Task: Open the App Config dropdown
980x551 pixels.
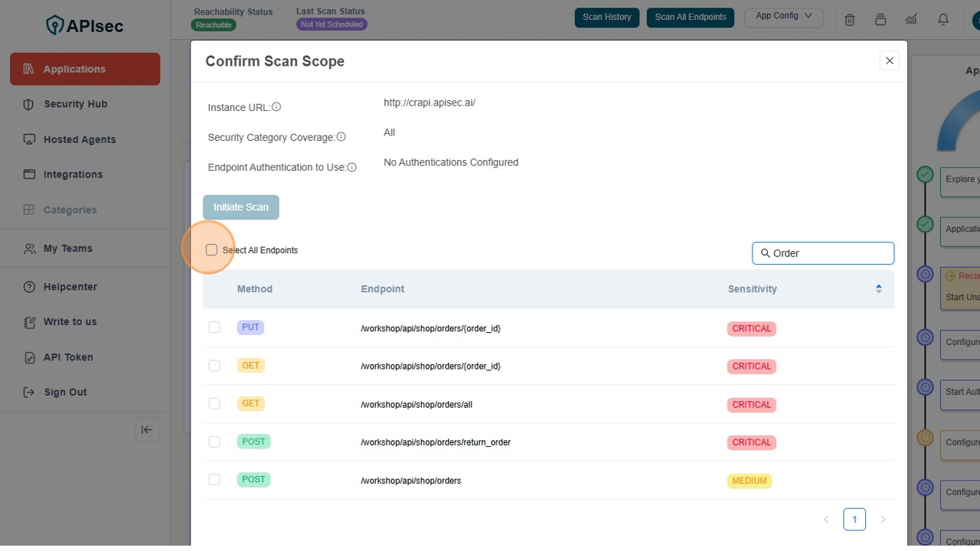Action: (783, 17)
